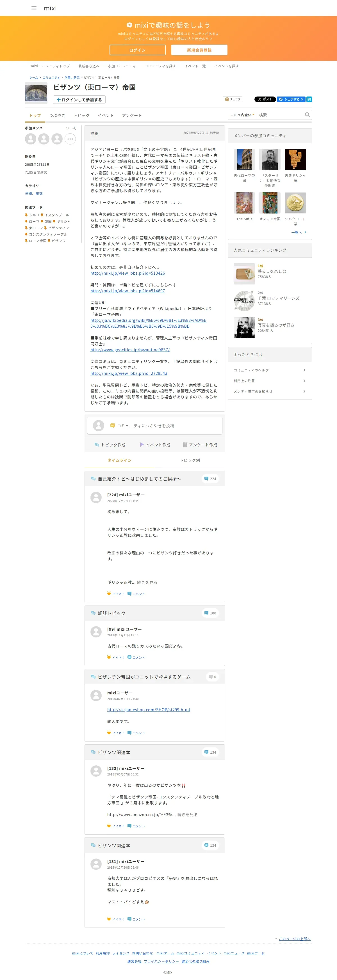The image size is (337, 980).
Task: Expand メンテ・障害のお知らせ chevron row
Action: 270,391
